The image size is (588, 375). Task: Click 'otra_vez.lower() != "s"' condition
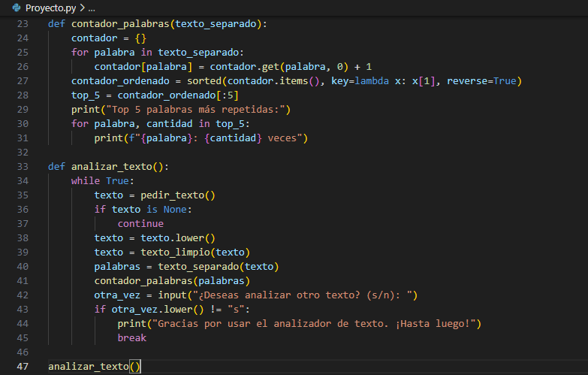(x=178, y=309)
